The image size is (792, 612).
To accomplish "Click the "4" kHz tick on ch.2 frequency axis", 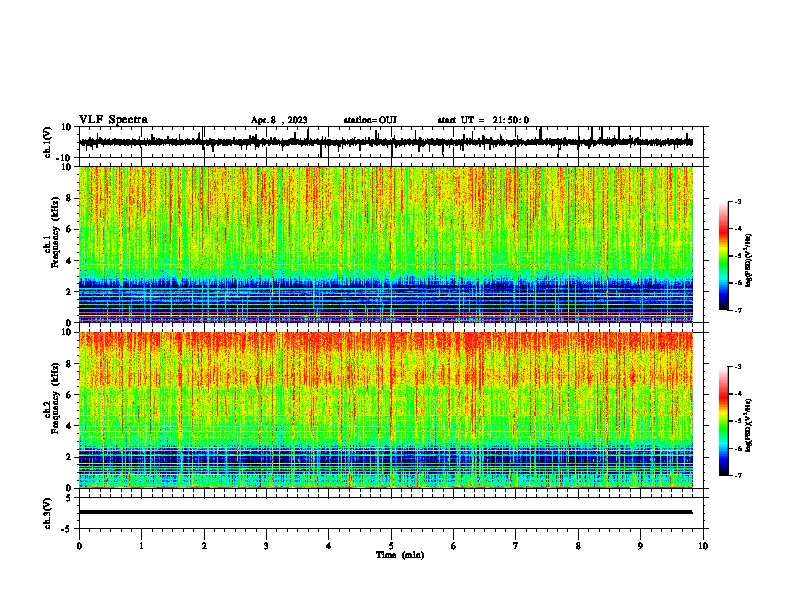I will click(x=69, y=426).
